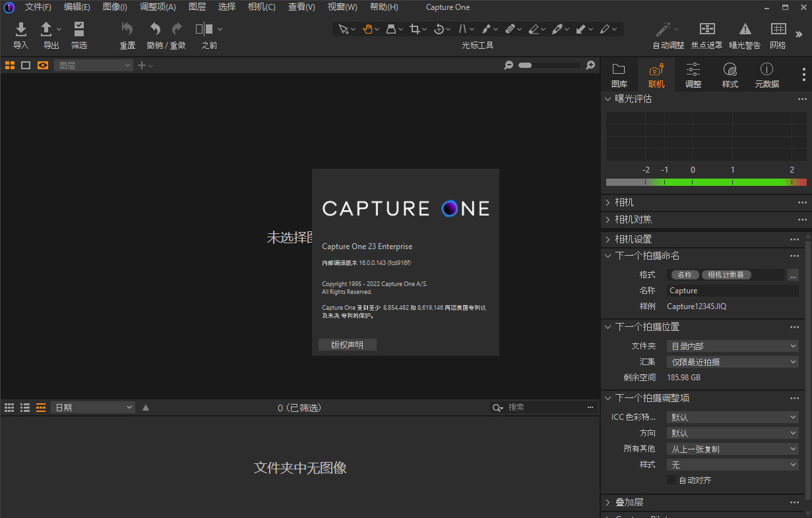The width and height of the screenshot is (812, 518).
Task: Expand the 相机设置 section
Action: point(608,239)
